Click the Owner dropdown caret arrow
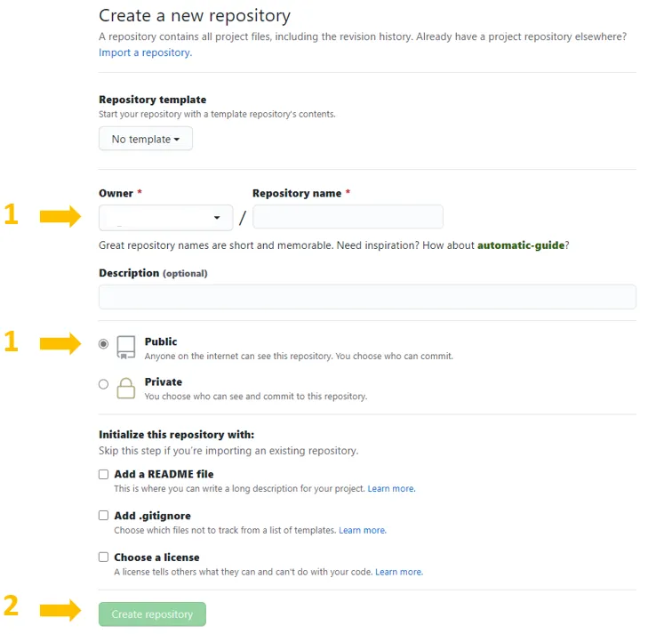Screen dimensions: 672x634 [x=217, y=218]
